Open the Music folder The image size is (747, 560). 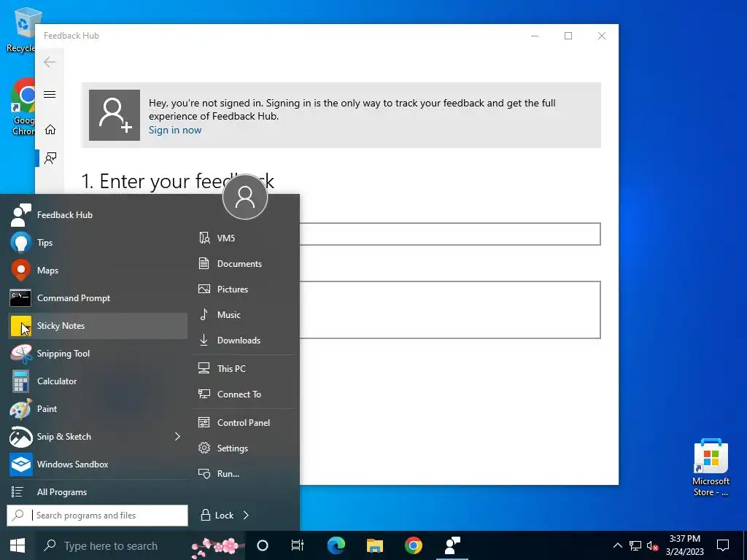(x=245, y=315)
